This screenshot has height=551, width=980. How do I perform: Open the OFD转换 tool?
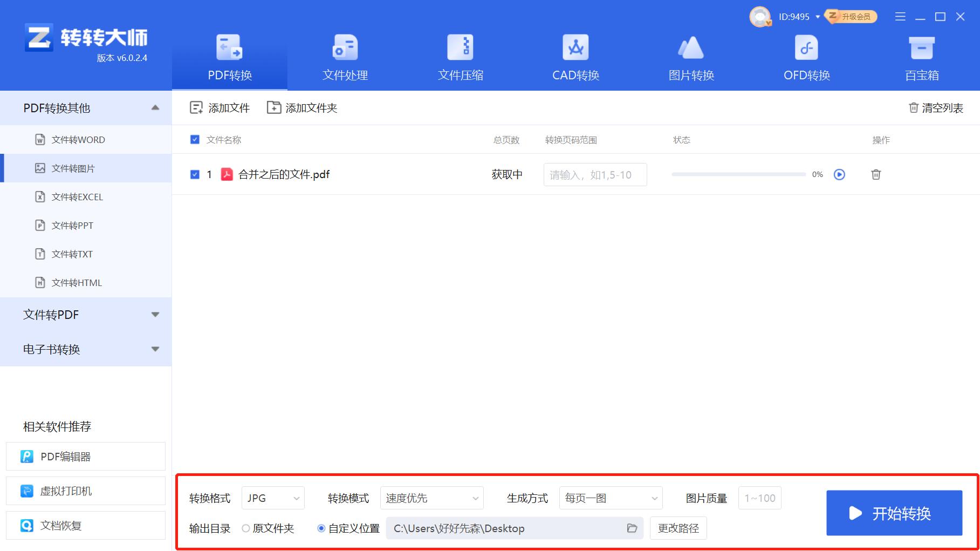806,57
